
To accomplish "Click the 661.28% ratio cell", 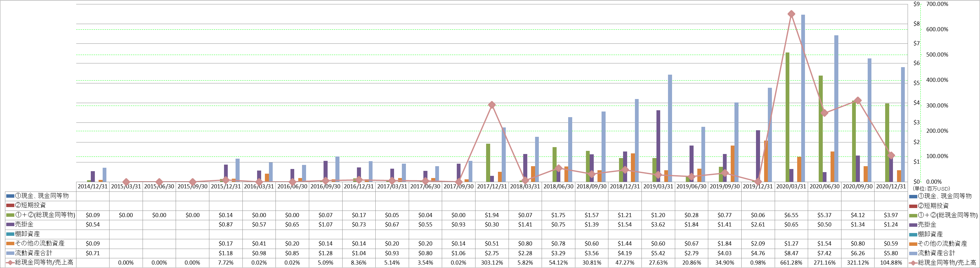I will click(x=791, y=263).
